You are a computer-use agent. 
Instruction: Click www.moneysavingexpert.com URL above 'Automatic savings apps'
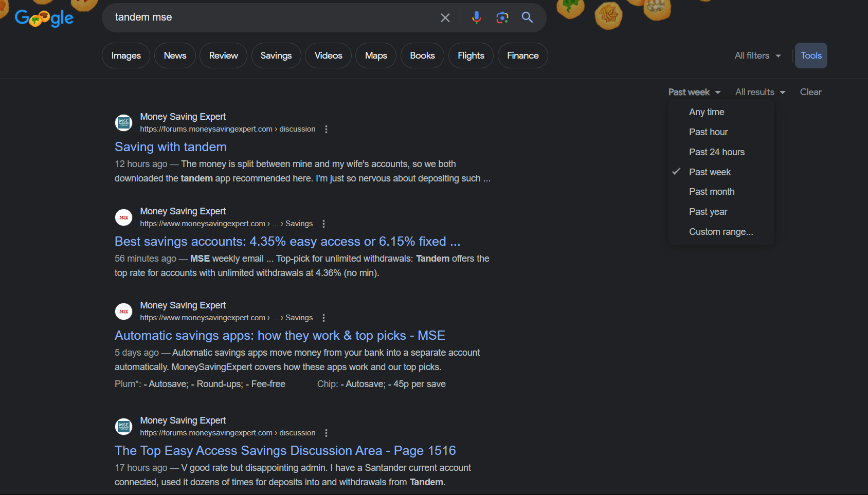pos(226,318)
